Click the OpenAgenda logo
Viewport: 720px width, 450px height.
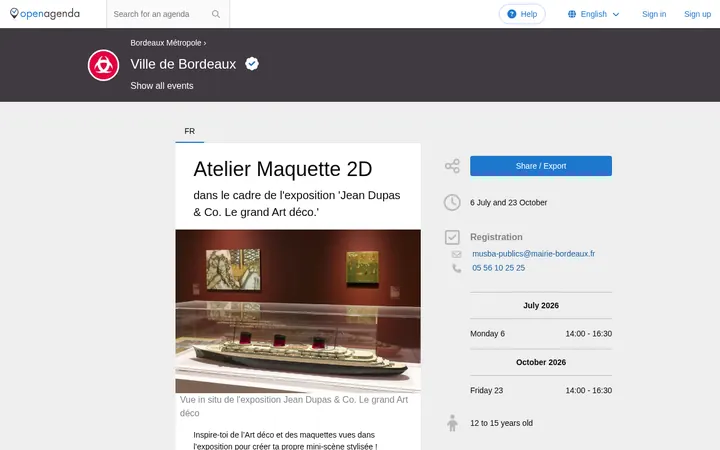(x=45, y=14)
